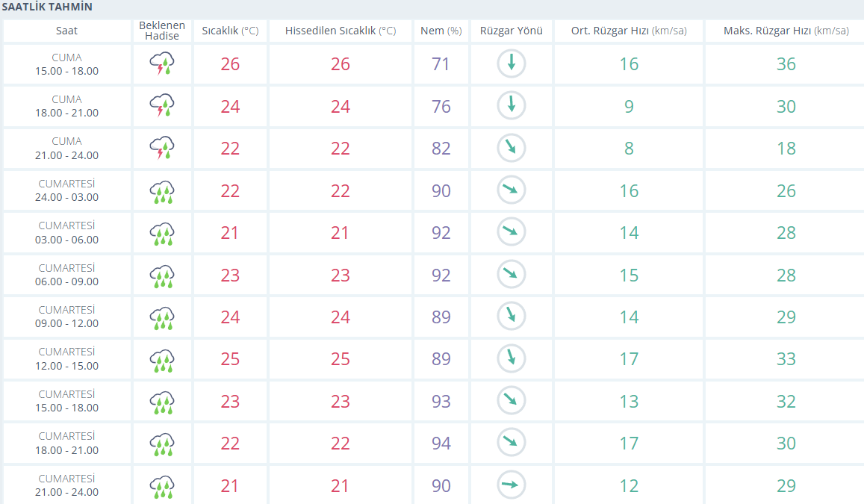Click the Nem (%) column header
The height and width of the screenshot is (504, 864).
point(441,31)
